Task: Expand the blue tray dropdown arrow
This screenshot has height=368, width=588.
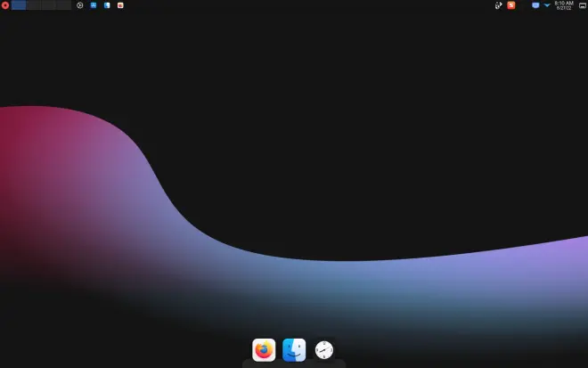Action: click(x=547, y=5)
